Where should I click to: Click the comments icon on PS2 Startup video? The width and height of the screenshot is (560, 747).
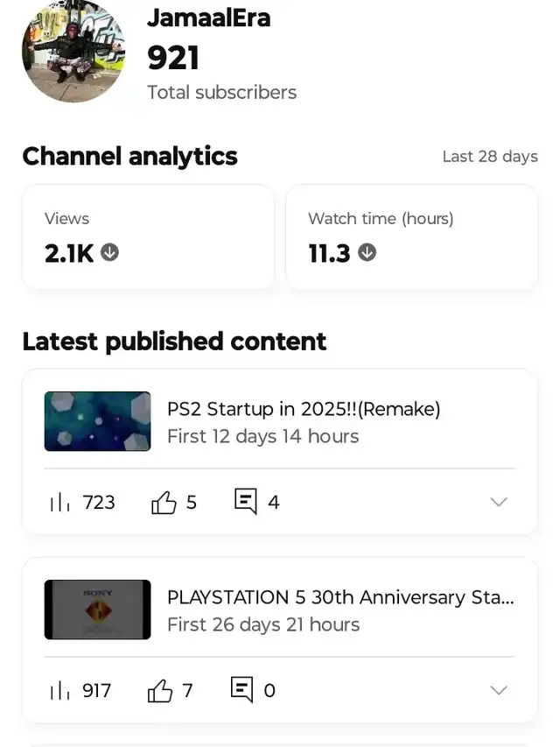click(246, 502)
